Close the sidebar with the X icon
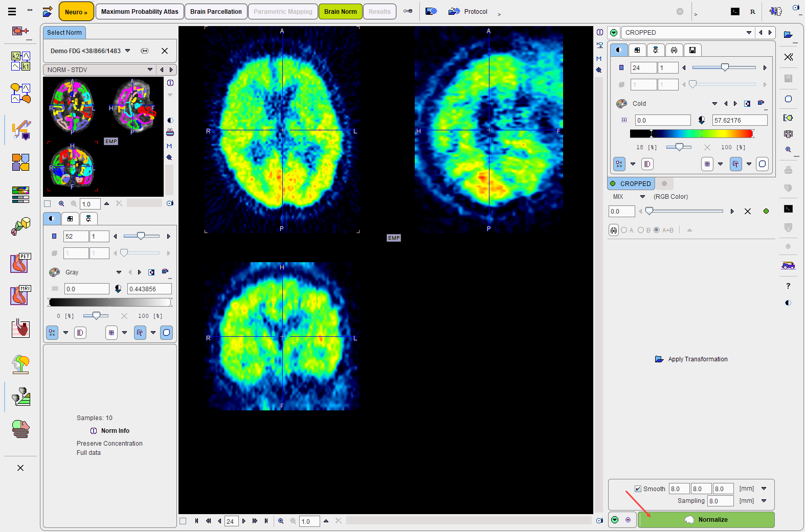The image size is (805, 532). click(x=20, y=468)
